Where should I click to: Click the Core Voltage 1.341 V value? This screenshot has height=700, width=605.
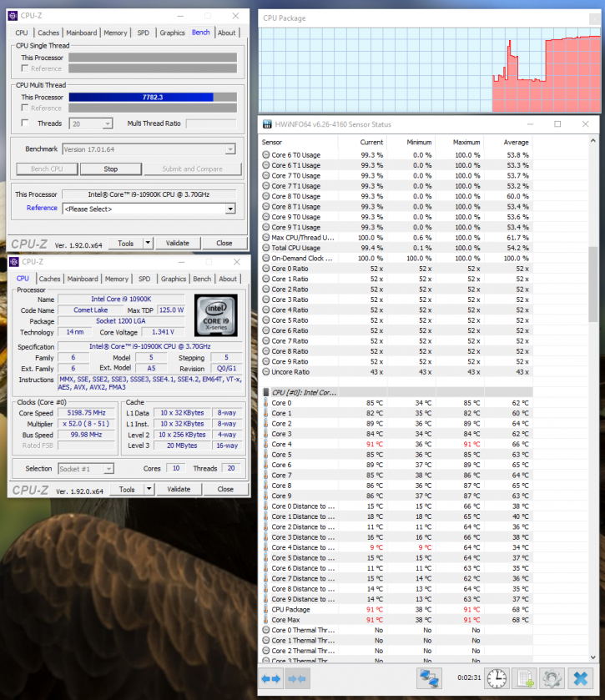(x=163, y=332)
